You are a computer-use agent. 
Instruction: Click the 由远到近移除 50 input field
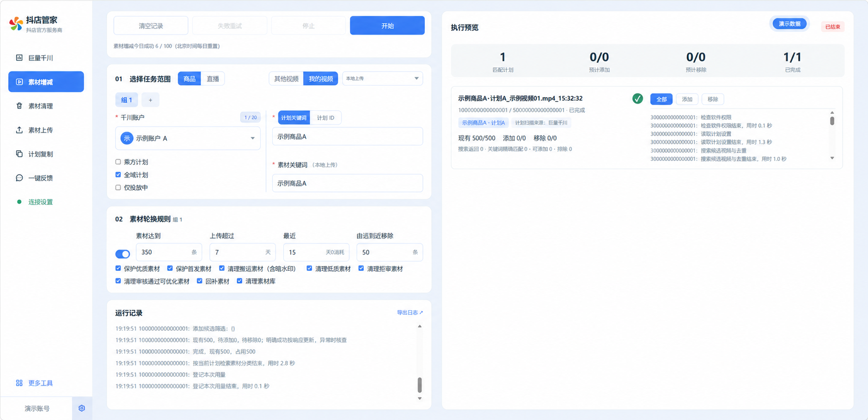[390, 252]
